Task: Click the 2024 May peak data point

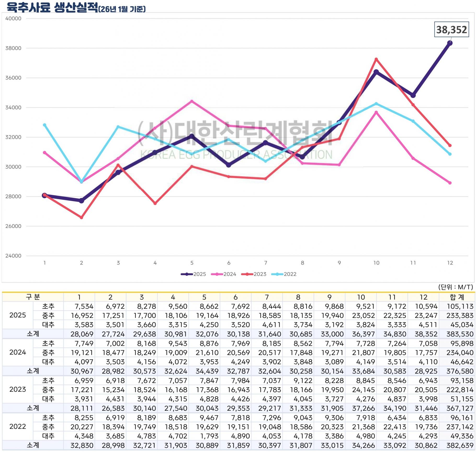Action: tap(192, 101)
